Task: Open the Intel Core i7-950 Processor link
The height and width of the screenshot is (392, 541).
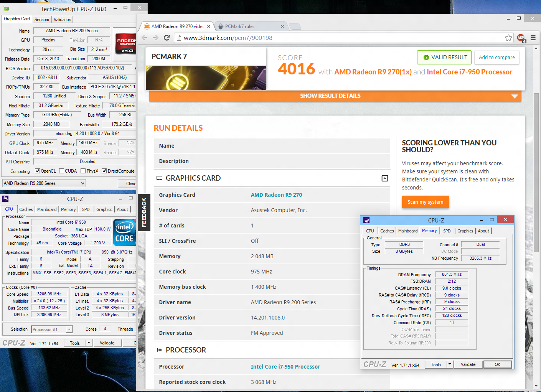Action: click(285, 367)
